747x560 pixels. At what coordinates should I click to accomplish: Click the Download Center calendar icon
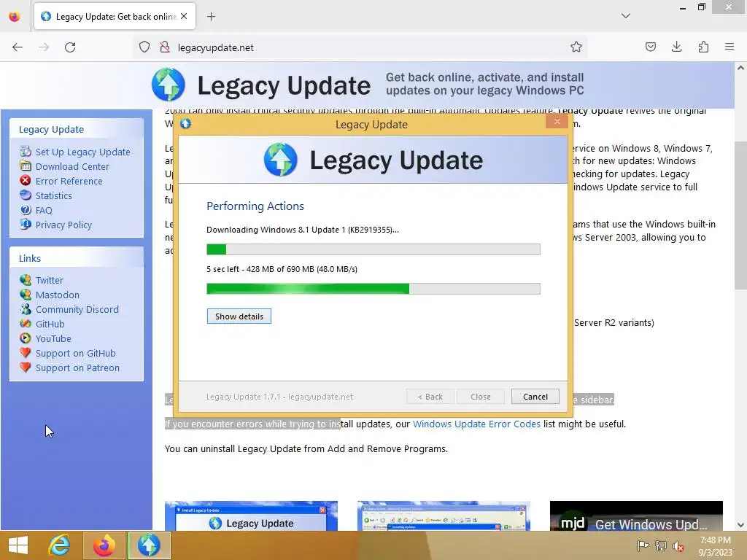(x=26, y=166)
